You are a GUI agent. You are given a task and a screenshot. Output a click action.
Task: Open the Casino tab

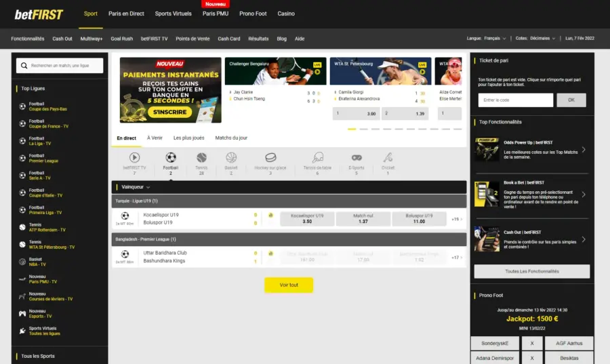point(286,14)
